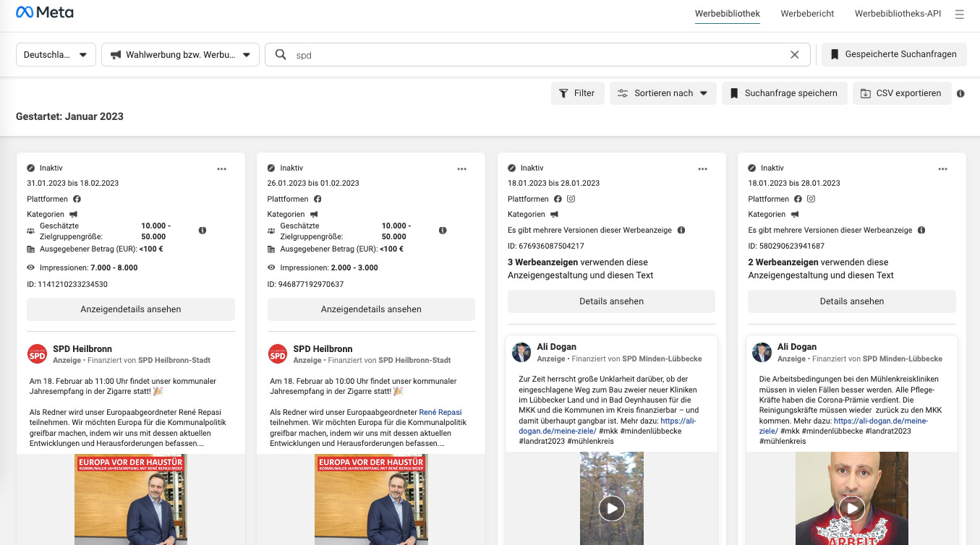980x545 pixels.
Task: Open the Werbebericht tab
Action: point(807,14)
